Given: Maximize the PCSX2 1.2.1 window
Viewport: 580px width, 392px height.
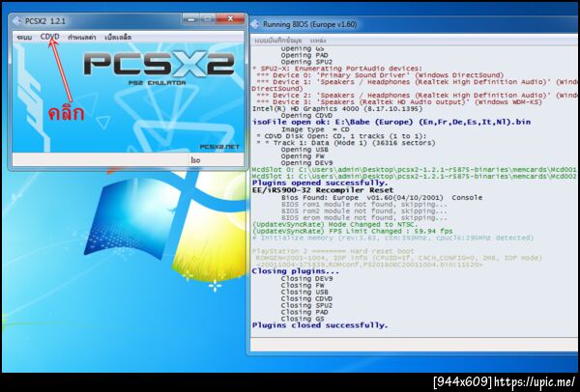Looking at the screenshot, I should 208,18.
